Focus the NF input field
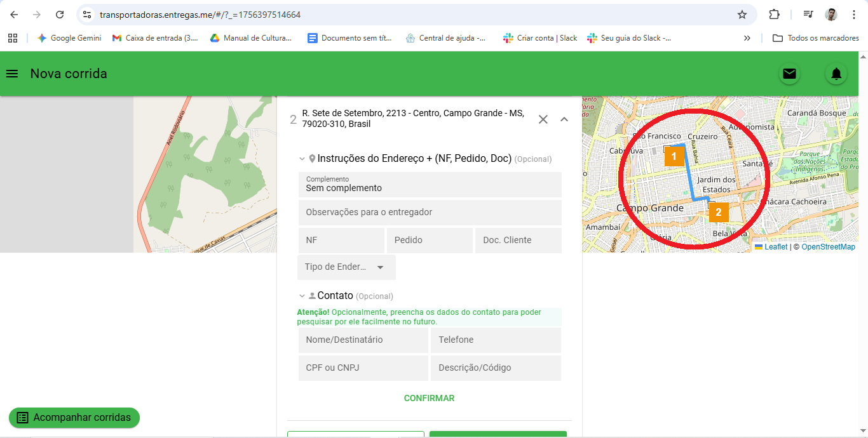Screen dimensions: 868x438 tap(341, 241)
